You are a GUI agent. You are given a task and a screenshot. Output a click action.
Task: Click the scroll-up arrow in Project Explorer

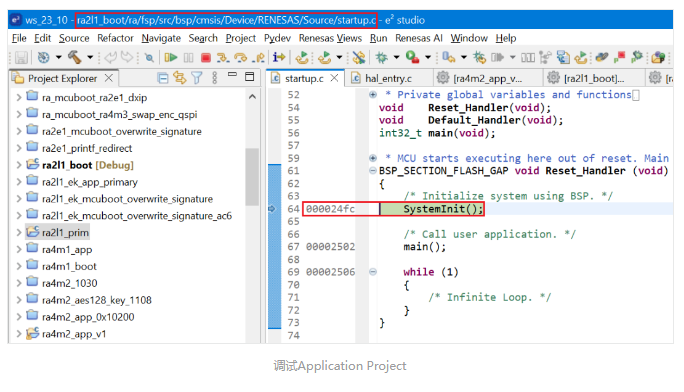tap(252, 96)
